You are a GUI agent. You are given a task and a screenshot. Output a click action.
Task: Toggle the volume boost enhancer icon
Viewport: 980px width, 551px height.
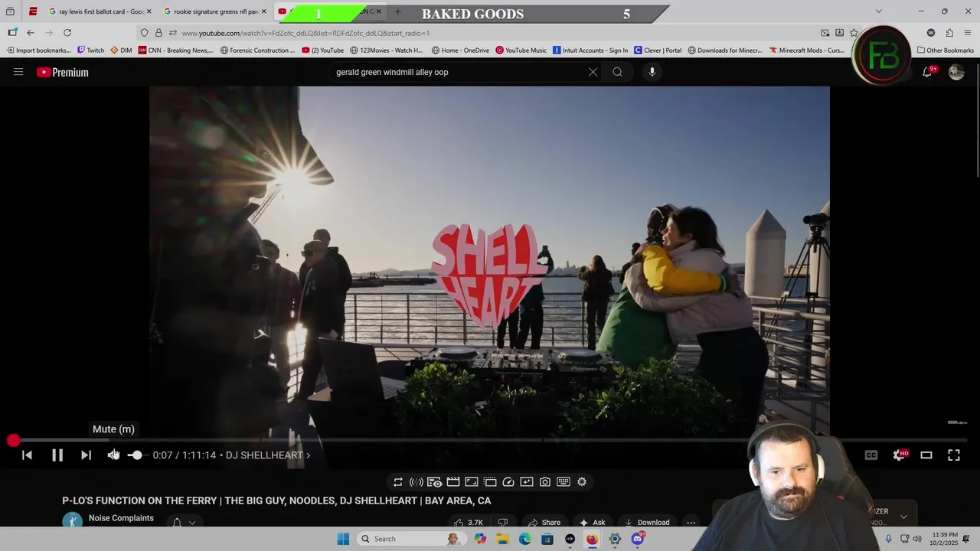[x=416, y=482]
